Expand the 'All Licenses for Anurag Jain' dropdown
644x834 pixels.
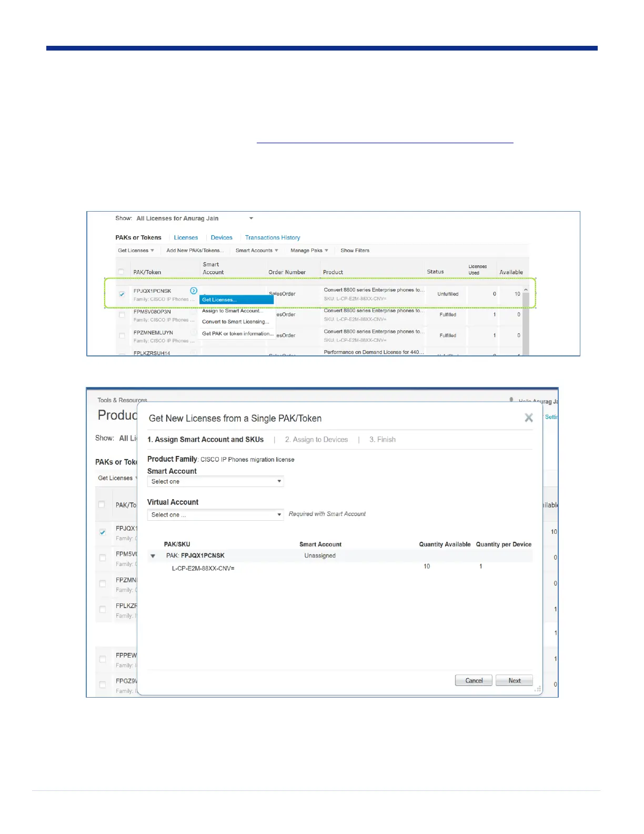click(251, 219)
